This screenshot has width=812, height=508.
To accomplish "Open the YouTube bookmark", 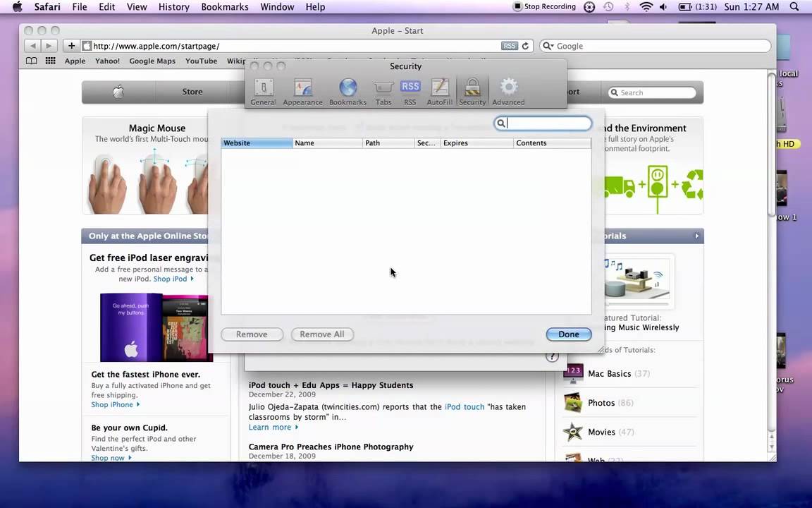I will click(201, 61).
